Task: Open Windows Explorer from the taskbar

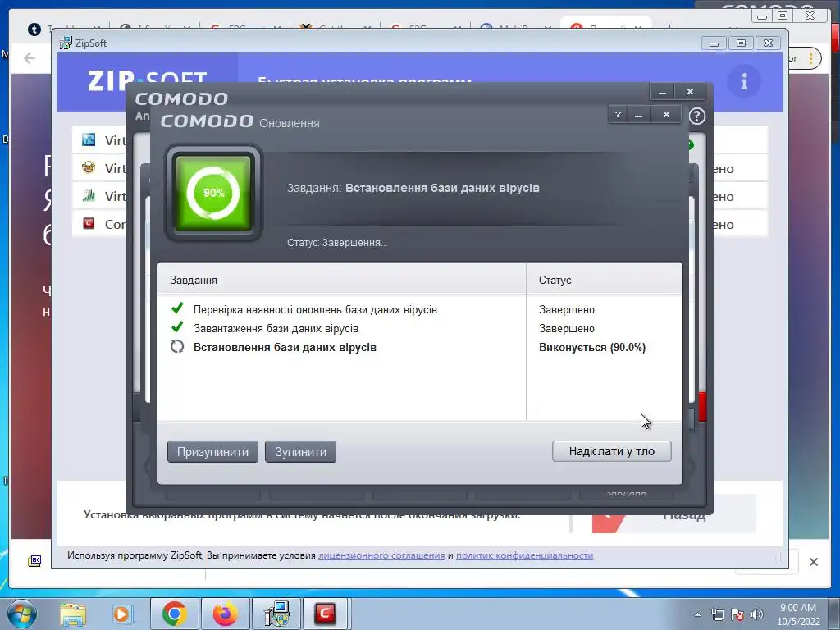Action: pos(73,614)
